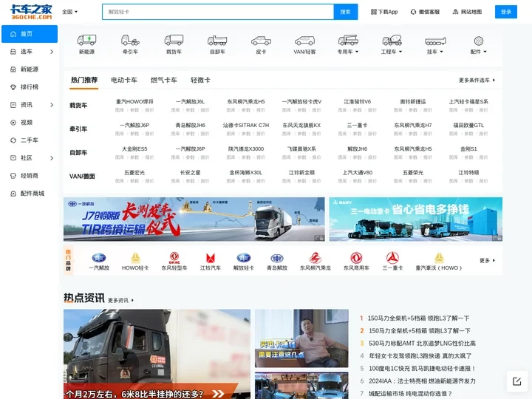Image resolution: width=532 pixels, height=399 pixels.
Task: Read '年轻女卡友驾领跑L3跑快递 真的太飒了'
Action: (420, 356)
